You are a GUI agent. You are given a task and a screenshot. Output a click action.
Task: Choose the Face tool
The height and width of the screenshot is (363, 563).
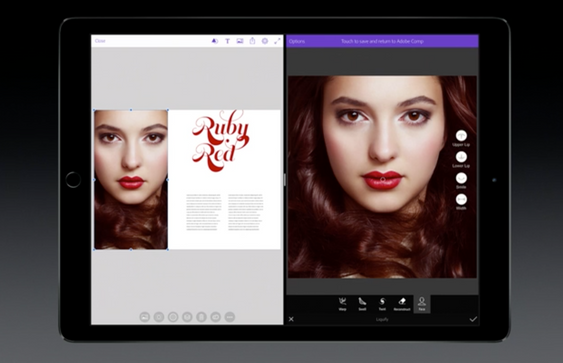coord(422,304)
